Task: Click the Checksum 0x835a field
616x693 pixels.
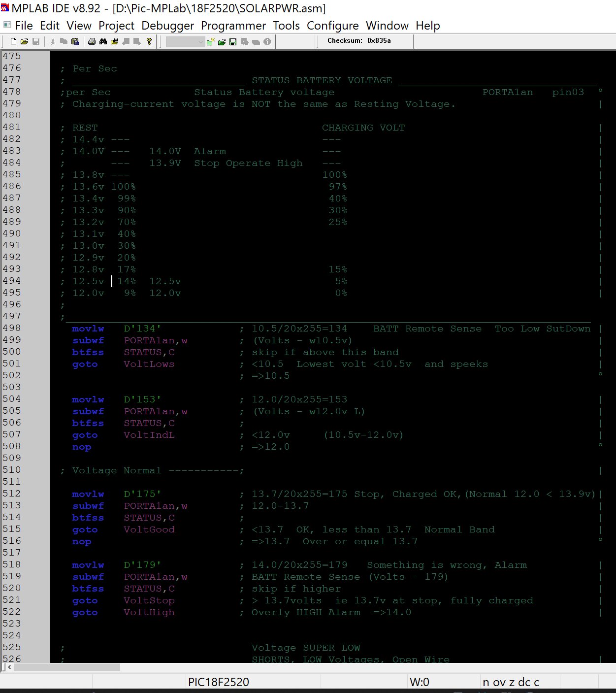Action: 364,41
